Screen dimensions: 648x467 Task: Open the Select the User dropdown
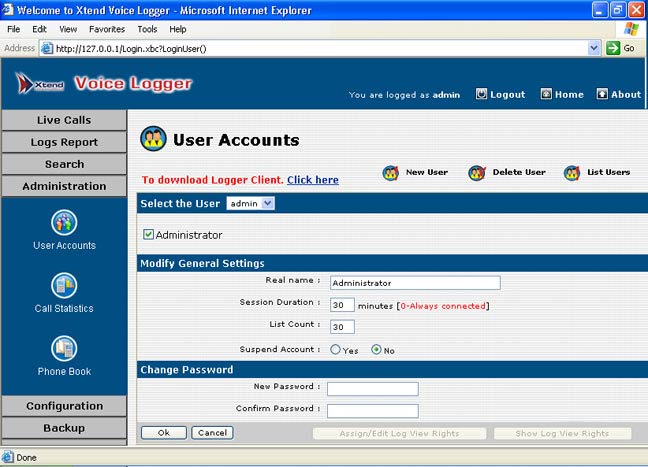(250, 203)
